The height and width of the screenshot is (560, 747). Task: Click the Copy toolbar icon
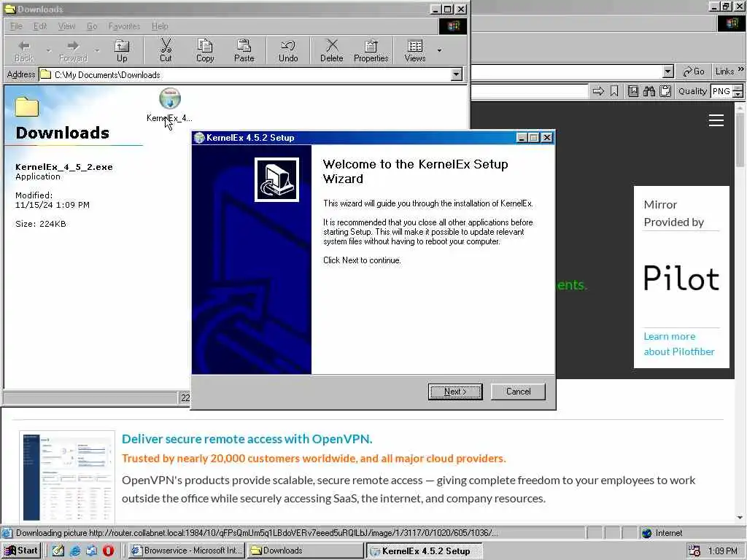pyautogui.click(x=205, y=51)
